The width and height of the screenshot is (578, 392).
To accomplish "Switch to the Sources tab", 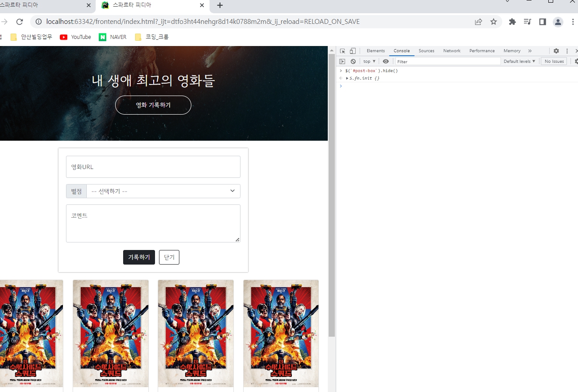I will coord(427,51).
